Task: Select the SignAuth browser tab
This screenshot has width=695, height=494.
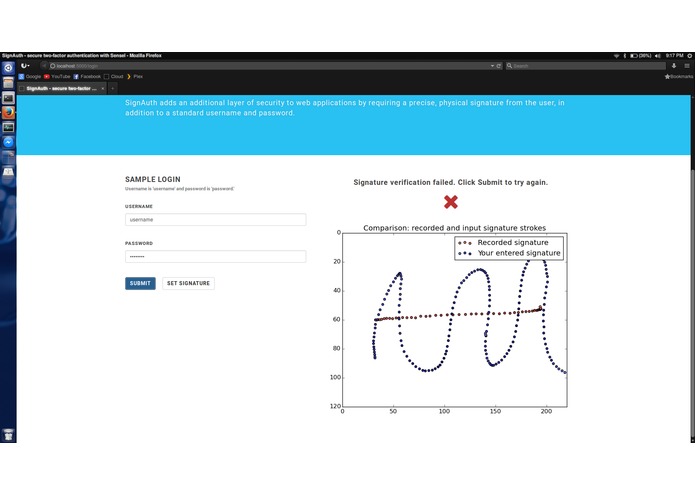Action: [61, 89]
